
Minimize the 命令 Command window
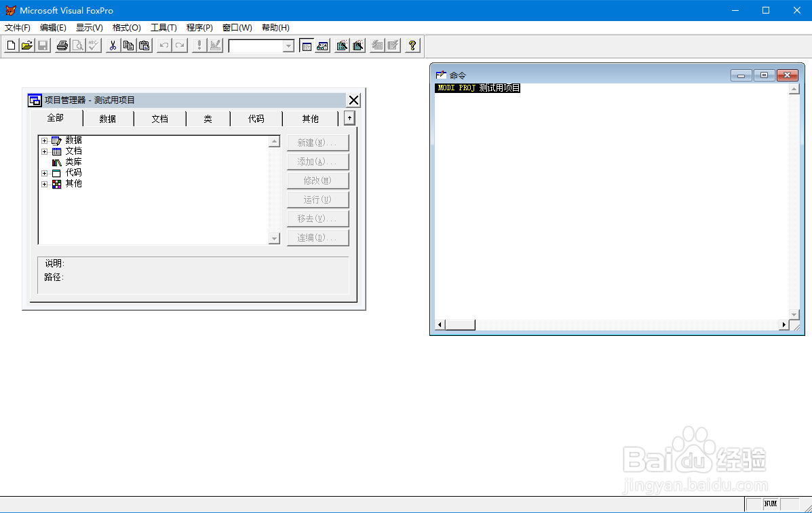741,75
